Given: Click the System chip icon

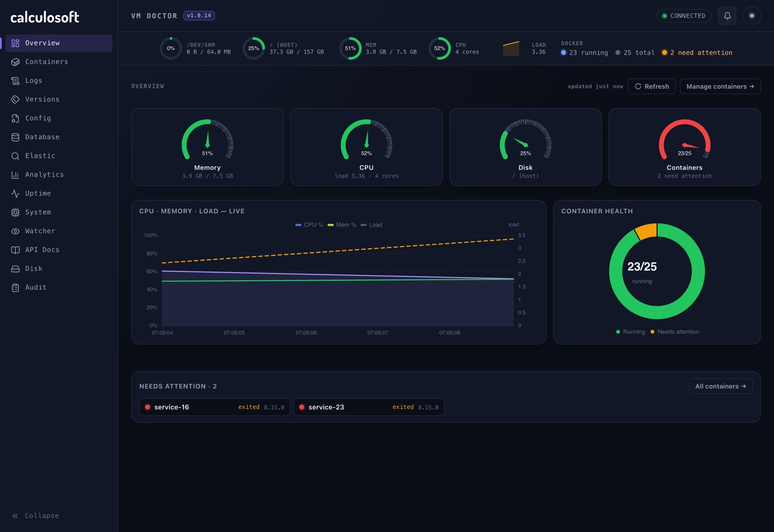Looking at the screenshot, I should point(15,212).
